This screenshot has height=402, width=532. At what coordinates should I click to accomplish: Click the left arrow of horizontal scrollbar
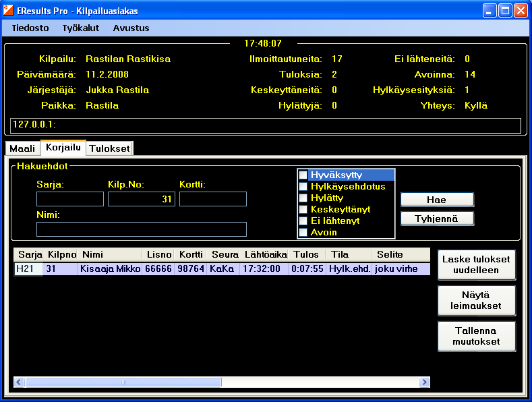point(19,382)
